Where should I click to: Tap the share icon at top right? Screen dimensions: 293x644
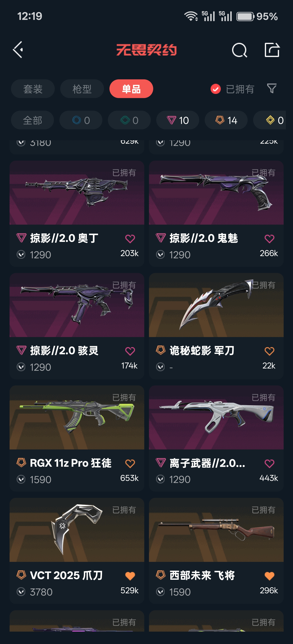pos(272,50)
